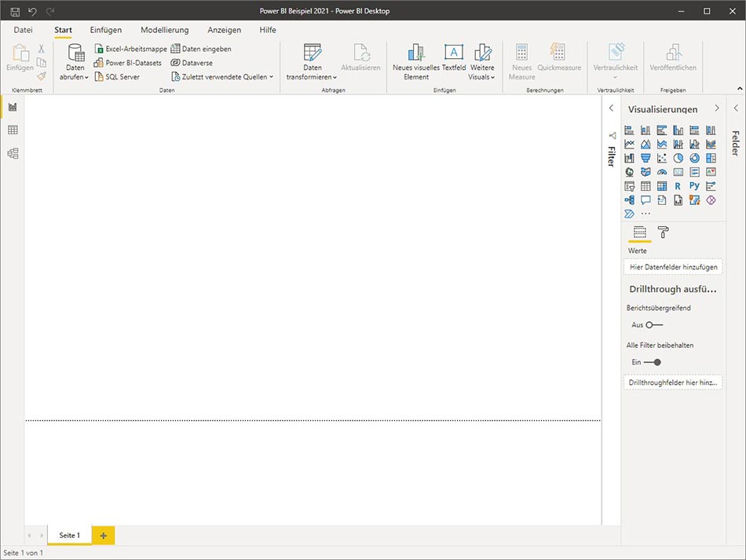Collapse the Visualisierungen pane
Image resolution: width=746 pixels, height=560 pixels.
pos(717,108)
